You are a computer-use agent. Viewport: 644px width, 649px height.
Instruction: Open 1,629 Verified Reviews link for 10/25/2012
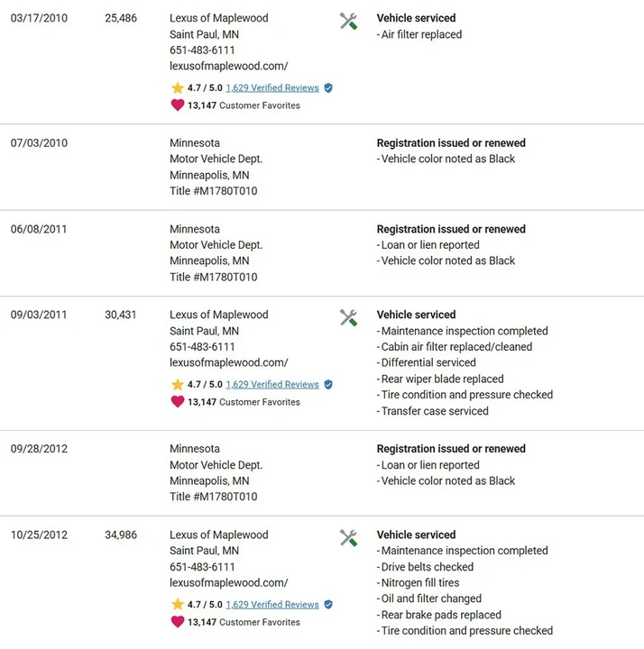point(272,604)
